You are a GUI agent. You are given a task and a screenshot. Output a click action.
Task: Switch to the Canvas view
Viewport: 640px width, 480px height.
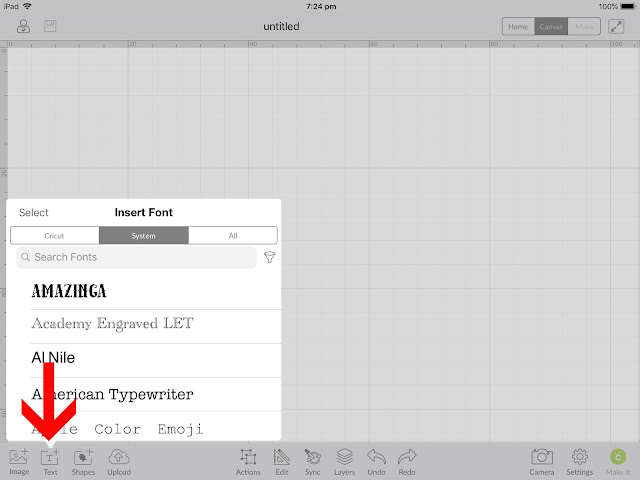tap(551, 27)
